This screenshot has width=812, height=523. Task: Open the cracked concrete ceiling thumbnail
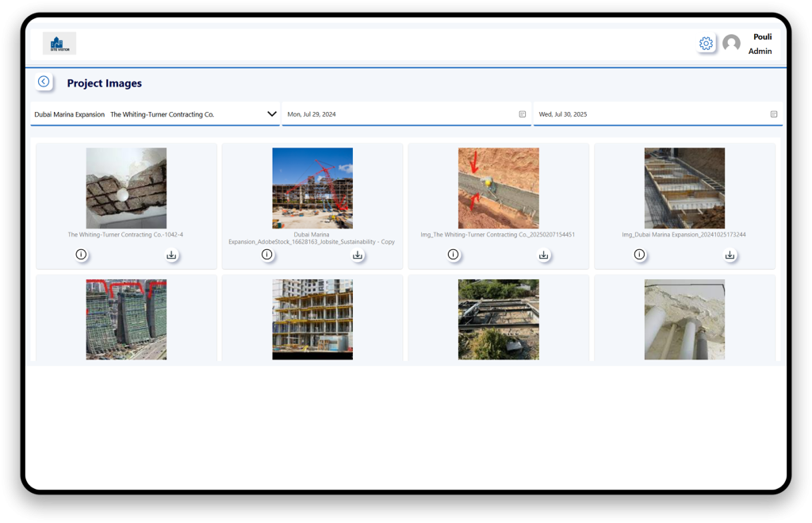tap(126, 188)
